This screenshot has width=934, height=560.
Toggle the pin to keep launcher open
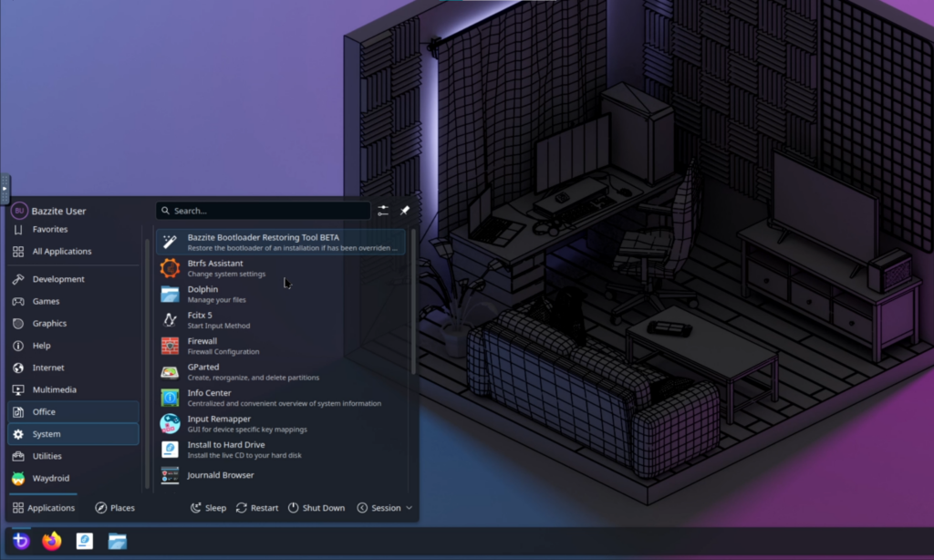click(x=404, y=210)
